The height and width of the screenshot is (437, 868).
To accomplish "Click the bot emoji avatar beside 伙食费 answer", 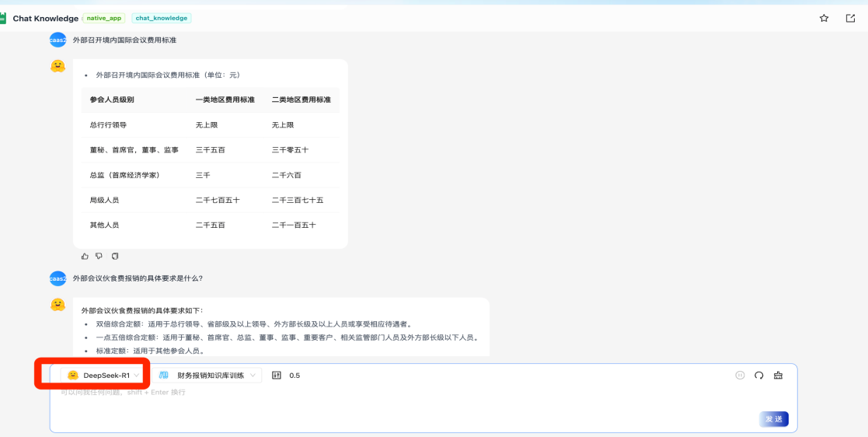I will click(x=58, y=305).
